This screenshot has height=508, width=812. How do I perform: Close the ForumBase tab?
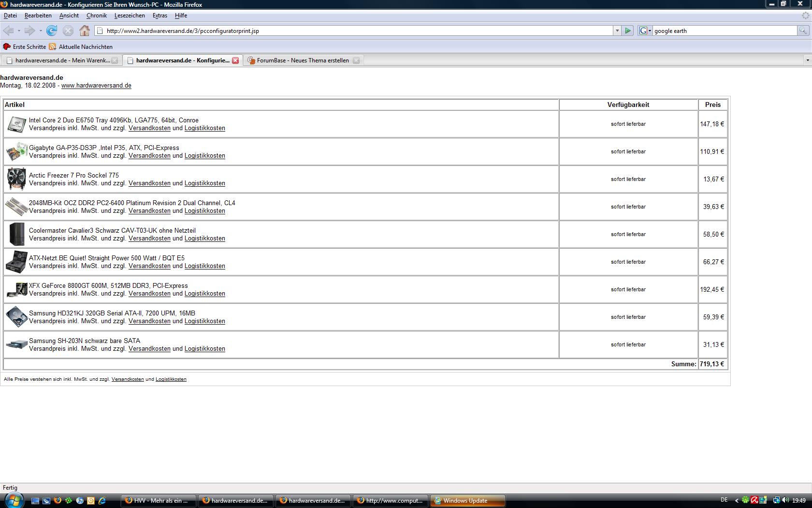pos(356,60)
